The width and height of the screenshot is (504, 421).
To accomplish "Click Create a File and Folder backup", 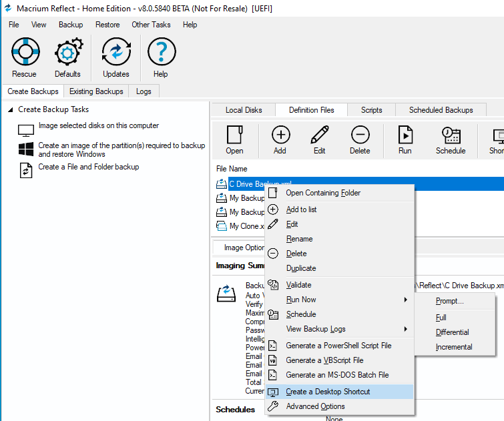I will coord(89,167).
